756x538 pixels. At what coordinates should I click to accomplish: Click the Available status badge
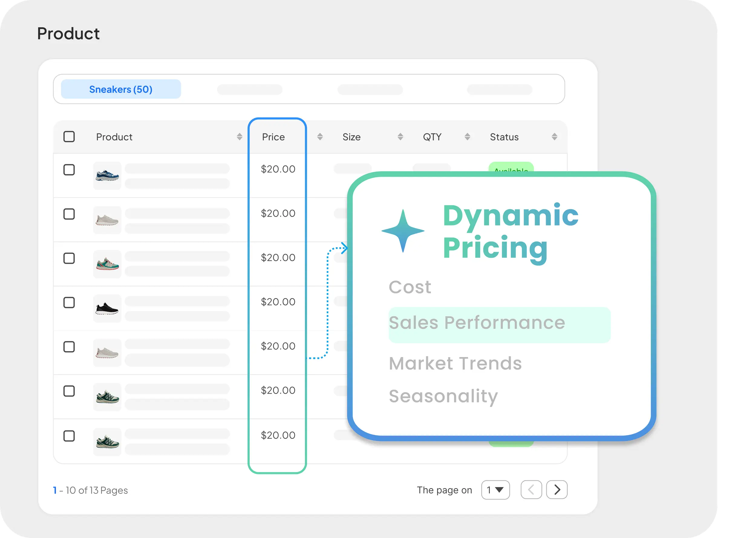pyautogui.click(x=511, y=167)
